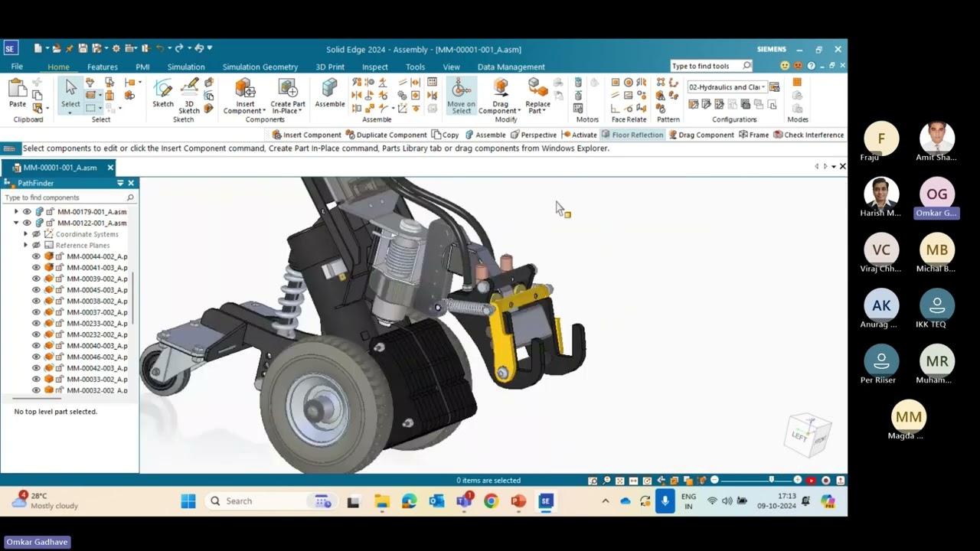Viewport: 980px width, 551px height.
Task: Open File Explorer from the taskbar
Action: 382,501
